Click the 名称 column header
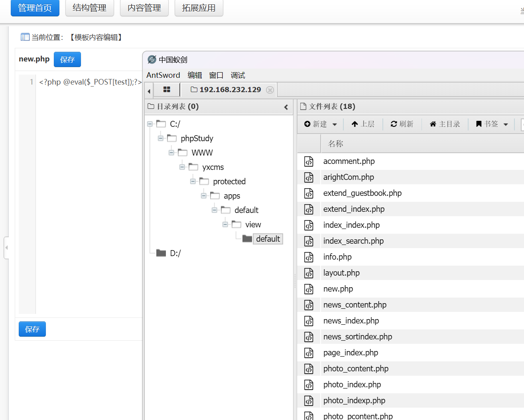 click(x=336, y=144)
